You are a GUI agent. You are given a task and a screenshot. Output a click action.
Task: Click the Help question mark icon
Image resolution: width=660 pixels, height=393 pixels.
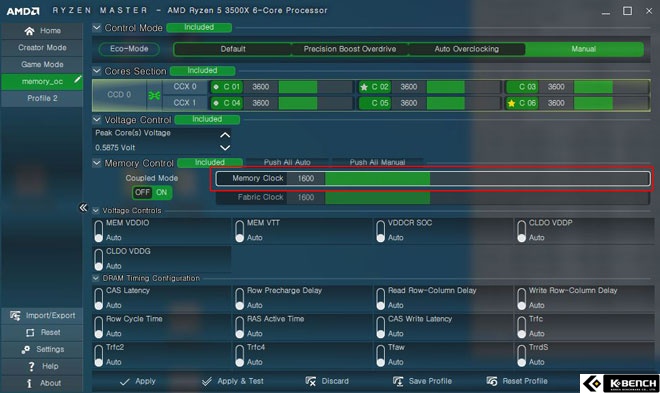(x=31, y=366)
